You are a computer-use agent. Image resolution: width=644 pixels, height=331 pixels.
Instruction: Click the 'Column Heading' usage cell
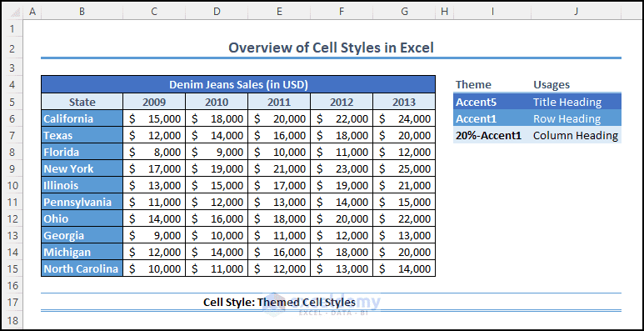[x=577, y=135]
